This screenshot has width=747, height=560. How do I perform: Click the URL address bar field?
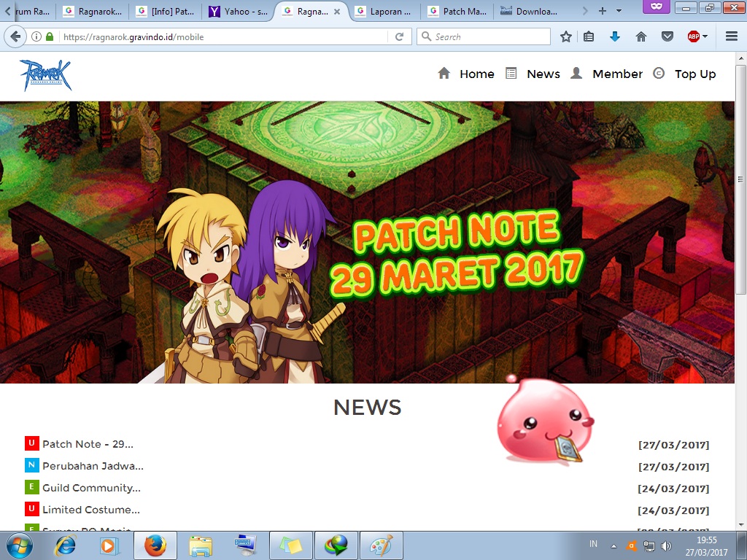(224, 36)
